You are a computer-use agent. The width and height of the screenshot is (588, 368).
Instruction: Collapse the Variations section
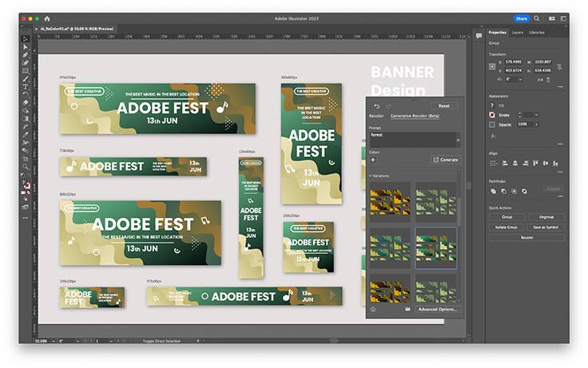point(371,176)
